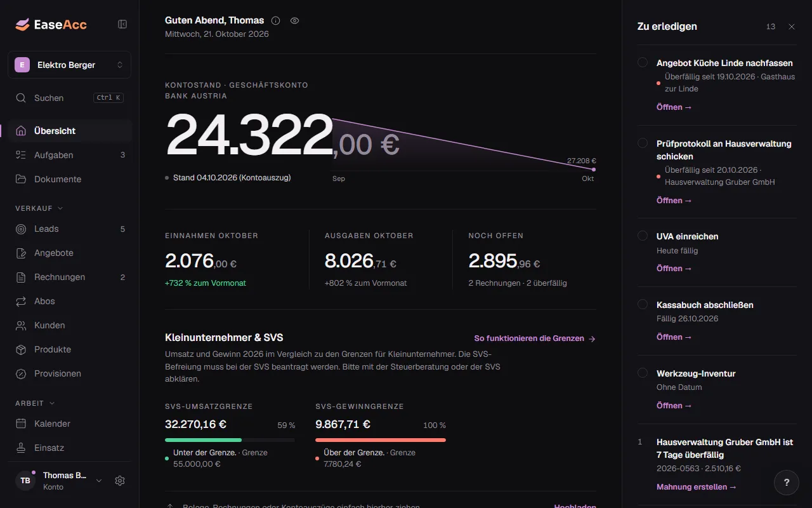Collapse the VERKAUF section
The height and width of the screenshot is (508, 812).
pos(39,208)
